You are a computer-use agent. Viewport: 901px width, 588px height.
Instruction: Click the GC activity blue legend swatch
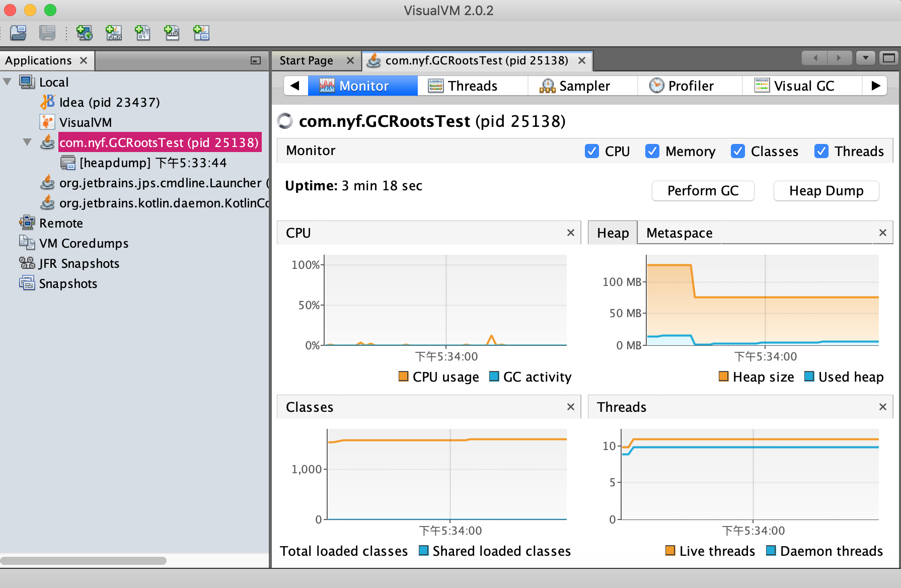click(x=494, y=376)
